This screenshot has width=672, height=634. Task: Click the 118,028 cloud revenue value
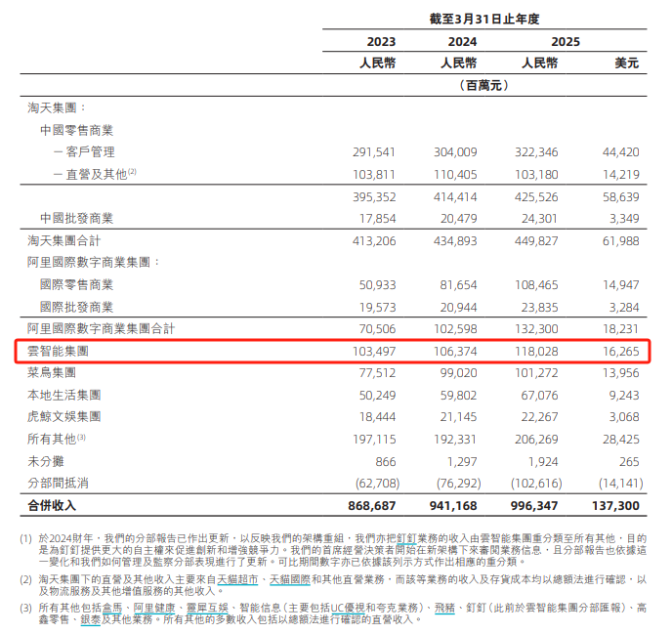tap(538, 351)
